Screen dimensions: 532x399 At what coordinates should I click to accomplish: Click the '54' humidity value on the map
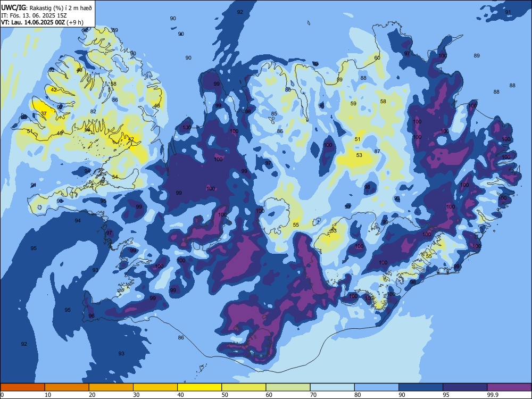pos(115,177)
